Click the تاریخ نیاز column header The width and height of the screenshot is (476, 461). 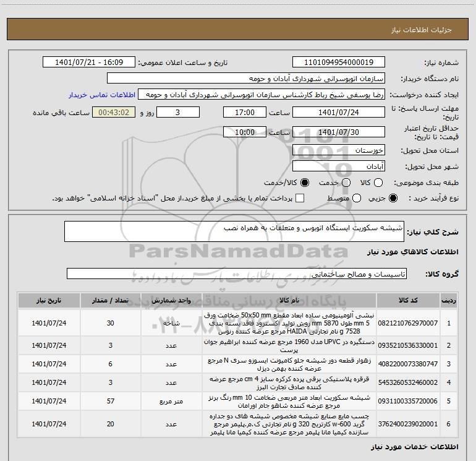(49, 301)
